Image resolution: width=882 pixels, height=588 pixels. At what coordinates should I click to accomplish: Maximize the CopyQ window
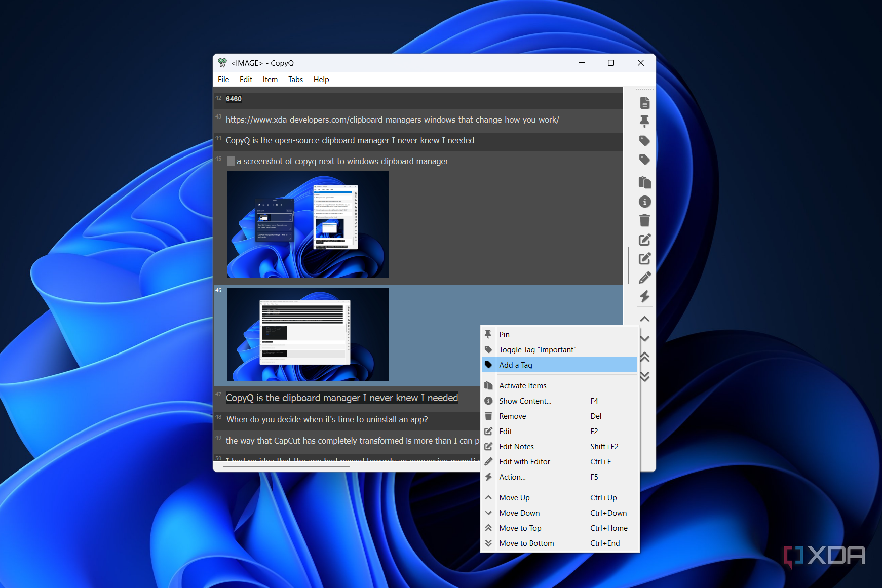[611, 63]
